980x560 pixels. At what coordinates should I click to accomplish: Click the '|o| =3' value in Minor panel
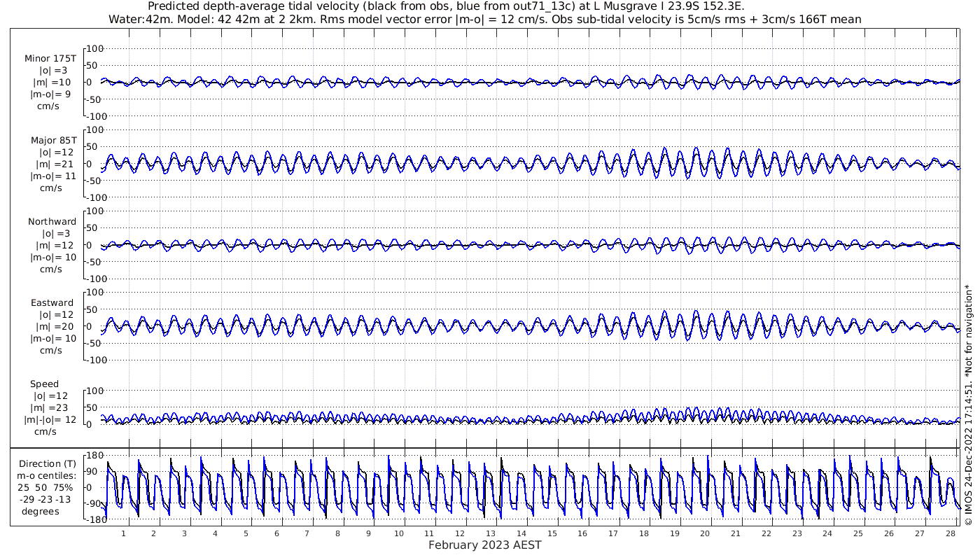[x=53, y=71]
